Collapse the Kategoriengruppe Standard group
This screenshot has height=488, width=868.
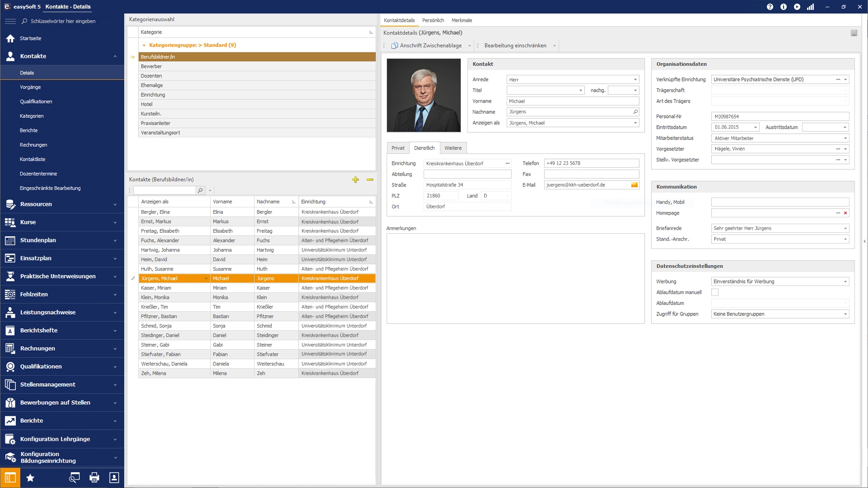coord(144,45)
